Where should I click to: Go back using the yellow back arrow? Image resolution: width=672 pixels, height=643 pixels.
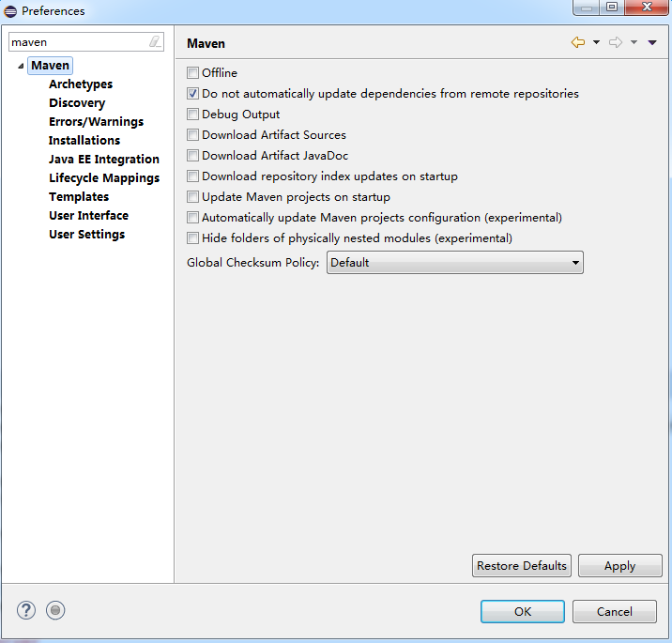click(x=578, y=42)
